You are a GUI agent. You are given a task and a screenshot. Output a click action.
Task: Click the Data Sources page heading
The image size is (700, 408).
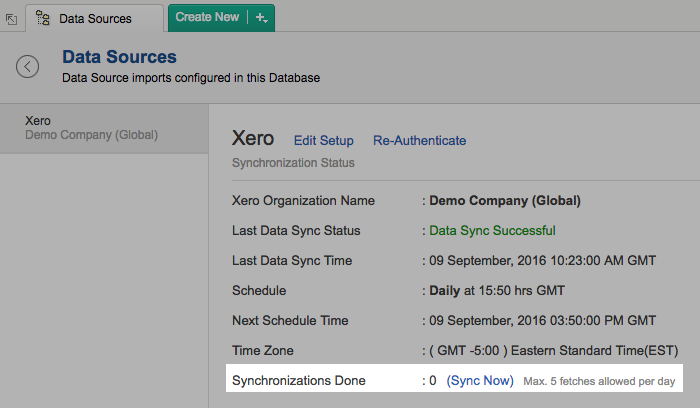119,57
